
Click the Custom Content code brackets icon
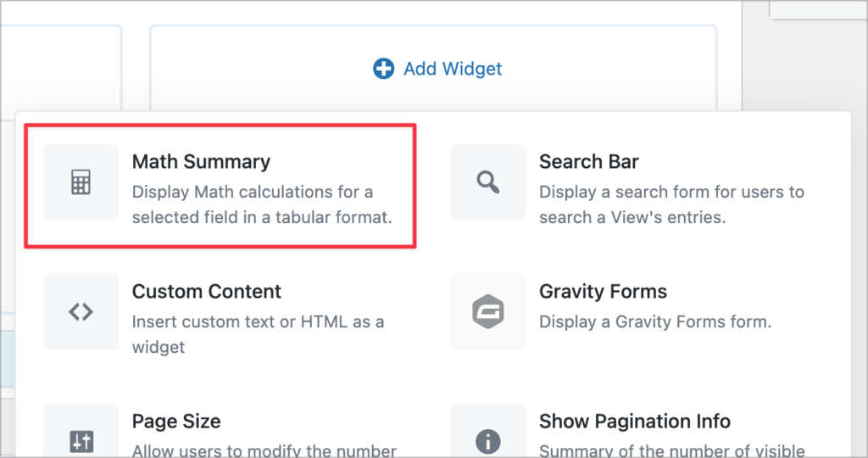(81, 312)
